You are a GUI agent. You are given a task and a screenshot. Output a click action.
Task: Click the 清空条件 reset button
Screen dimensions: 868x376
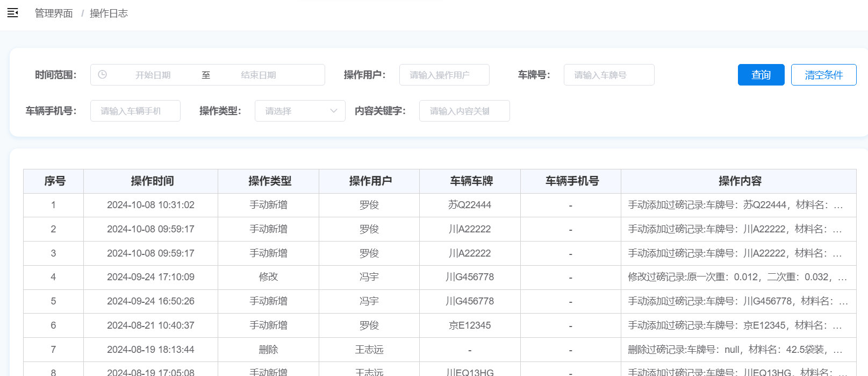(823, 75)
